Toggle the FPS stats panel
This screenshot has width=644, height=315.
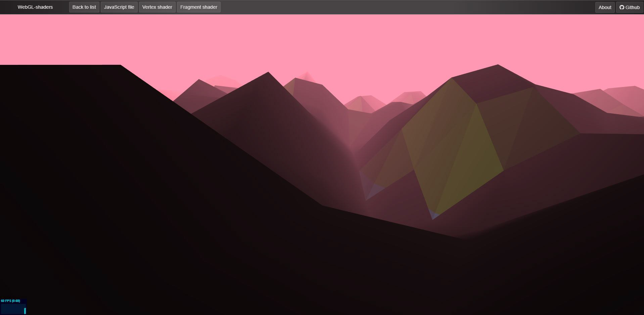(13, 307)
